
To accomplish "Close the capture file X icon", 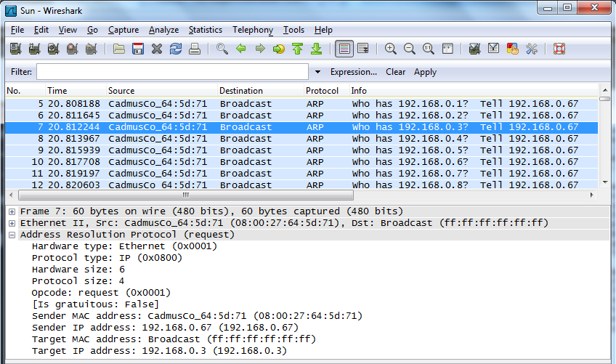I will [157, 49].
